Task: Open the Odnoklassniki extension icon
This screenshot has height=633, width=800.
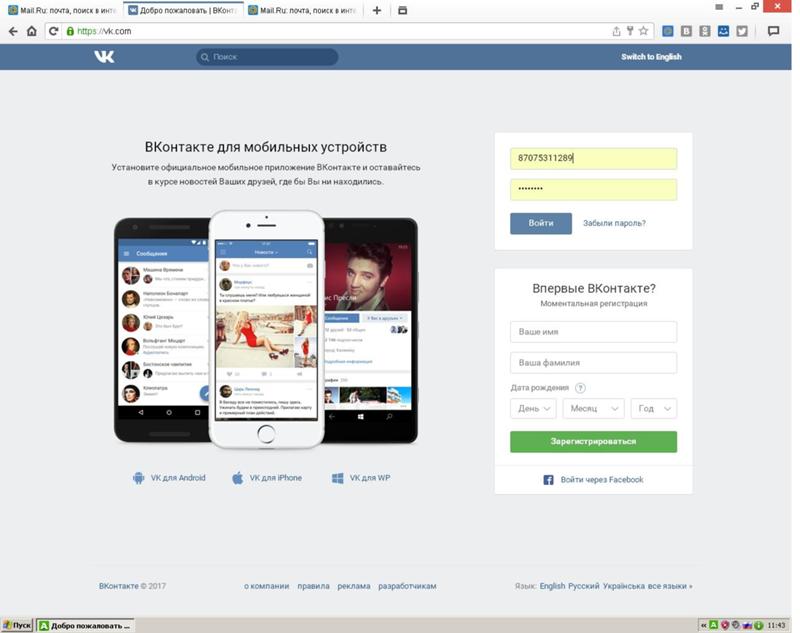Action: [x=705, y=31]
